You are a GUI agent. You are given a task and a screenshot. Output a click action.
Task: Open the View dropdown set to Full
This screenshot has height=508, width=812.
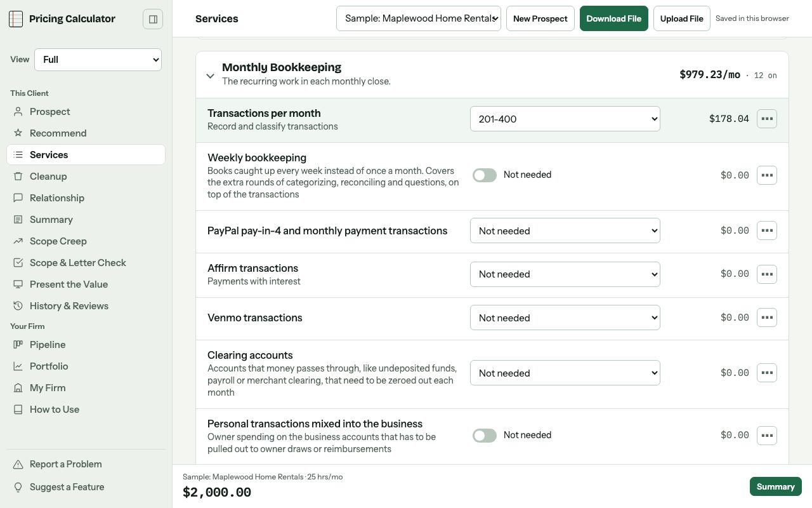click(x=98, y=60)
